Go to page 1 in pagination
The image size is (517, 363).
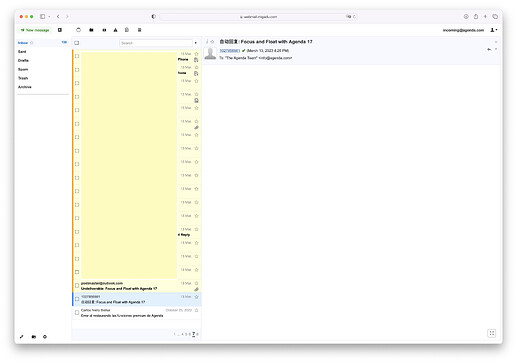point(174,334)
